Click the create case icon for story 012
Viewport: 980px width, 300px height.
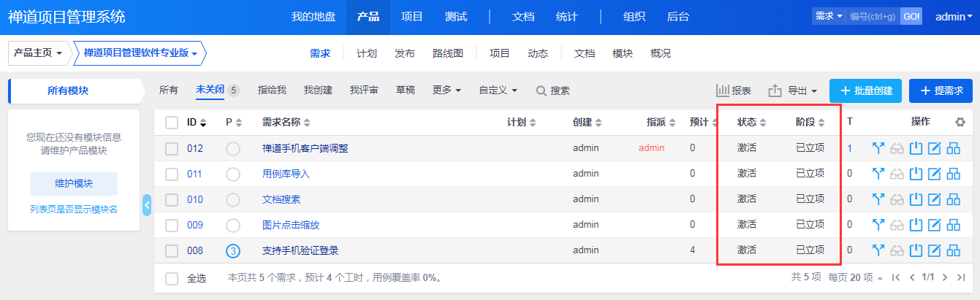point(953,148)
